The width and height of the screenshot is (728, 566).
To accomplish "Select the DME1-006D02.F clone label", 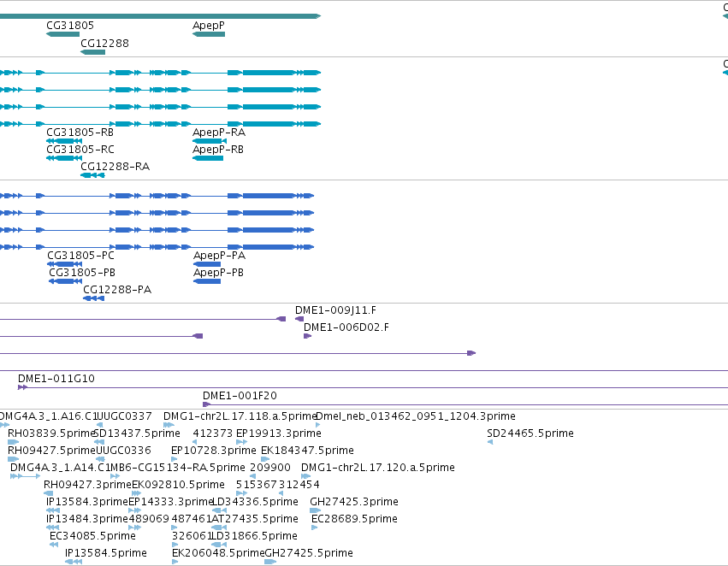I will (x=346, y=327).
